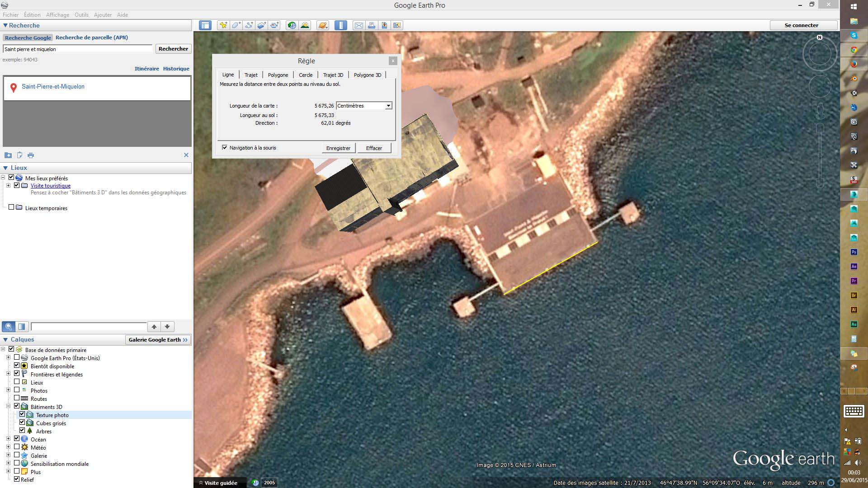
Task: Disable the Océan layer checkbox
Action: point(17,439)
